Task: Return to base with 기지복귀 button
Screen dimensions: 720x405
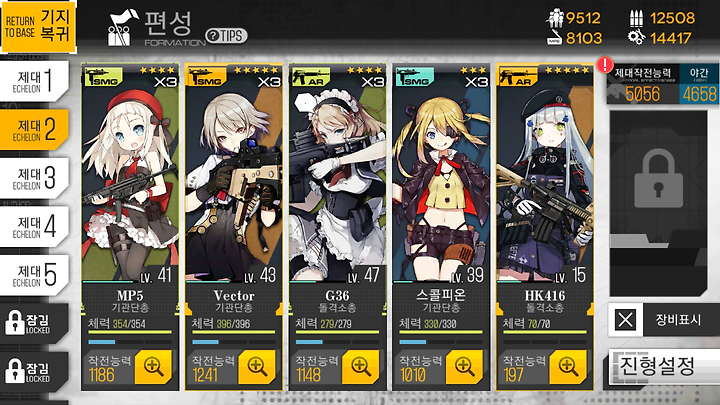Action: click(39, 27)
